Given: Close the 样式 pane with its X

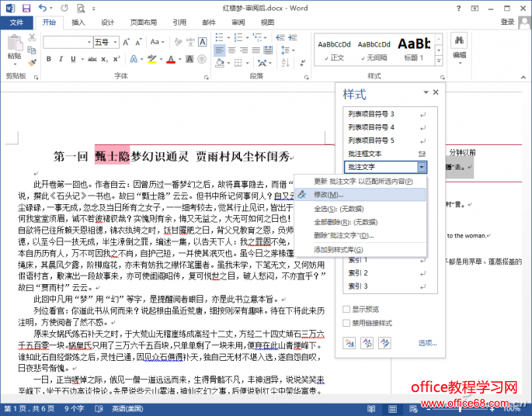Looking at the screenshot, I should (436, 92).
